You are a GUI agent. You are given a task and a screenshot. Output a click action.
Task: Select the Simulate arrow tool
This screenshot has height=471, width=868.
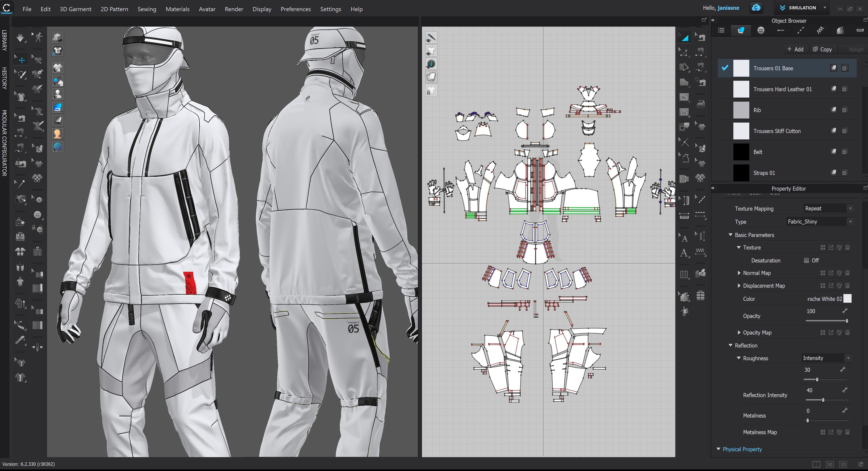click(x=20, y=38)
